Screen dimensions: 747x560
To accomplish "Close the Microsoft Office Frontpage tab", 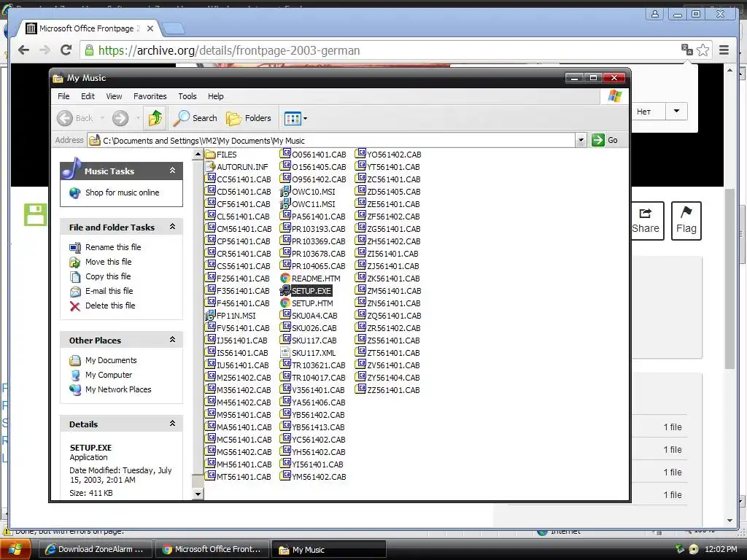I will (x=150, y=28).
